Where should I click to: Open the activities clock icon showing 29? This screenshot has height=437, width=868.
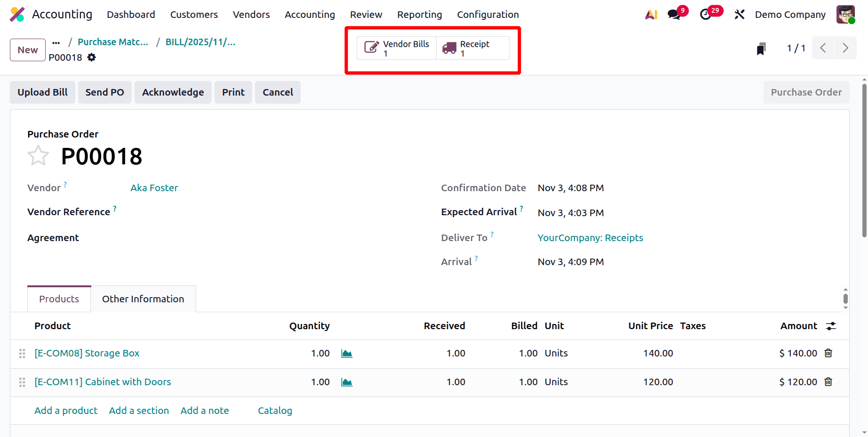(706, 14)
